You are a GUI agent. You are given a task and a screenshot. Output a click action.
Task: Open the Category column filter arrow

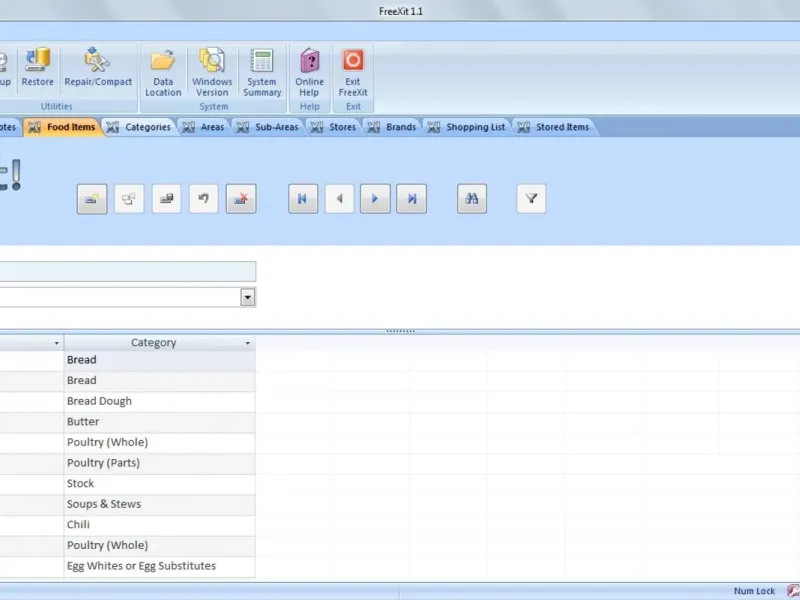247,343
